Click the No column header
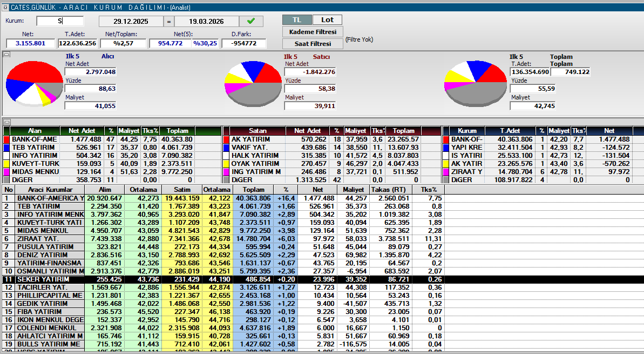 [9, 190]
